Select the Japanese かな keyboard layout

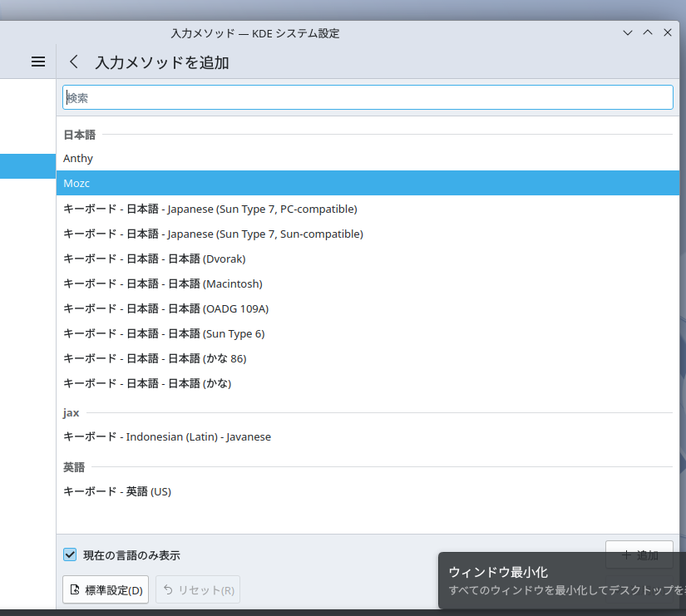pos(147,383)
